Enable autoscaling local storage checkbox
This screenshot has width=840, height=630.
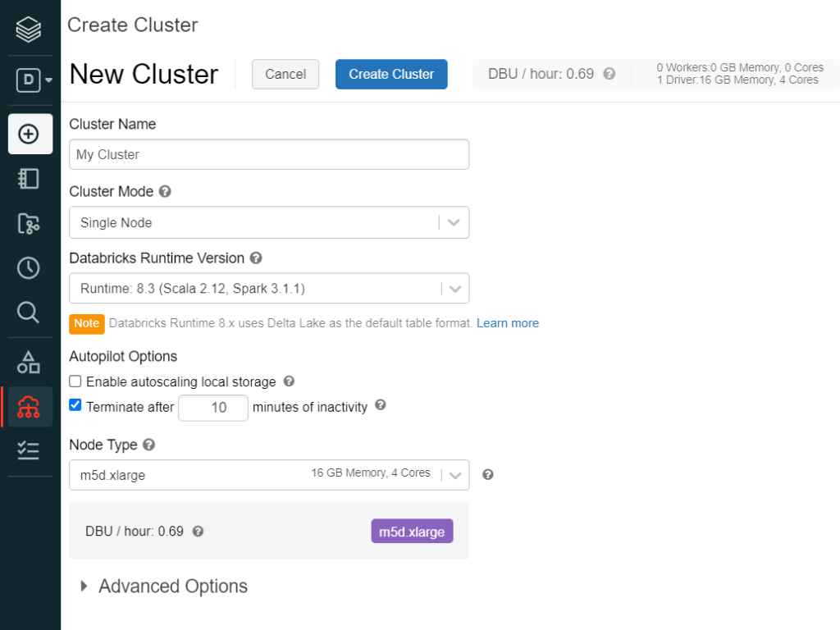(x=75, y=381)
